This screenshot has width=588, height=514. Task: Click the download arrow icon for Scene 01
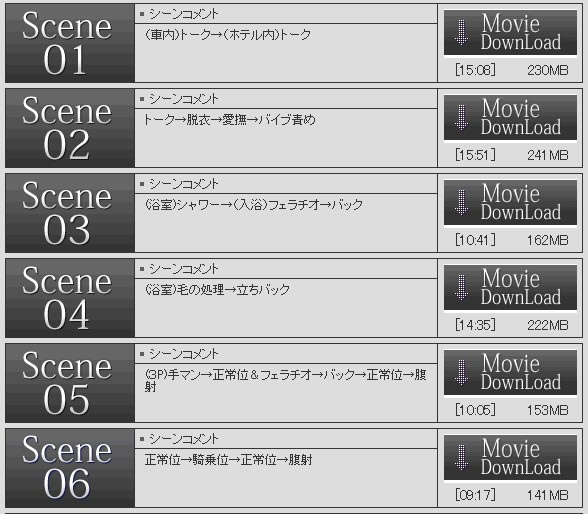pyautogui.click(x=461, y=33)
